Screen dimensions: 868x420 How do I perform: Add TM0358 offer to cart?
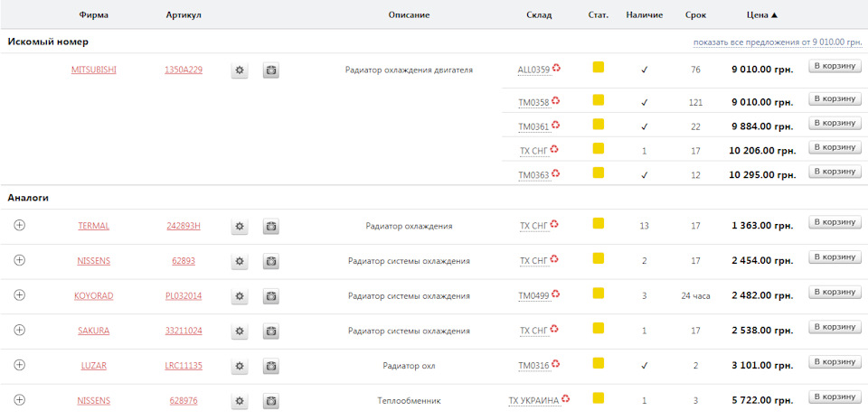835,99
